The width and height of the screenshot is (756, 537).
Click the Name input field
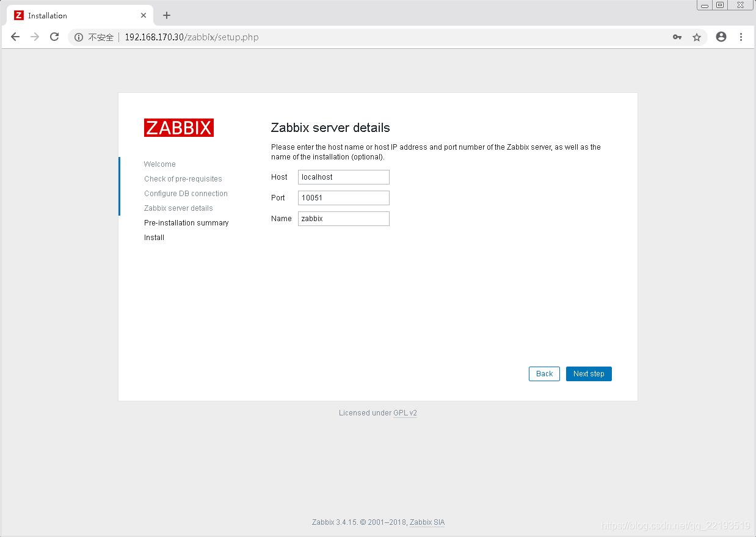point(344,219)
